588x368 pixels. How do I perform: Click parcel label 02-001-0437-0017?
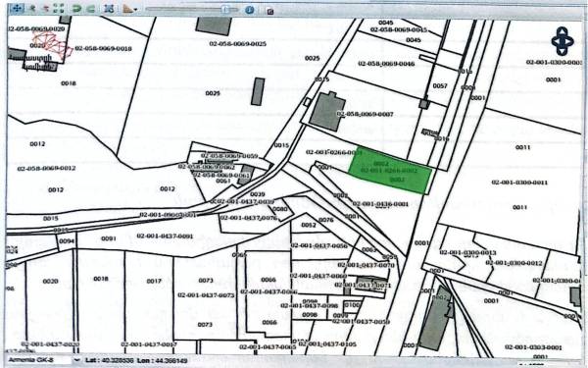pos(149,344)
